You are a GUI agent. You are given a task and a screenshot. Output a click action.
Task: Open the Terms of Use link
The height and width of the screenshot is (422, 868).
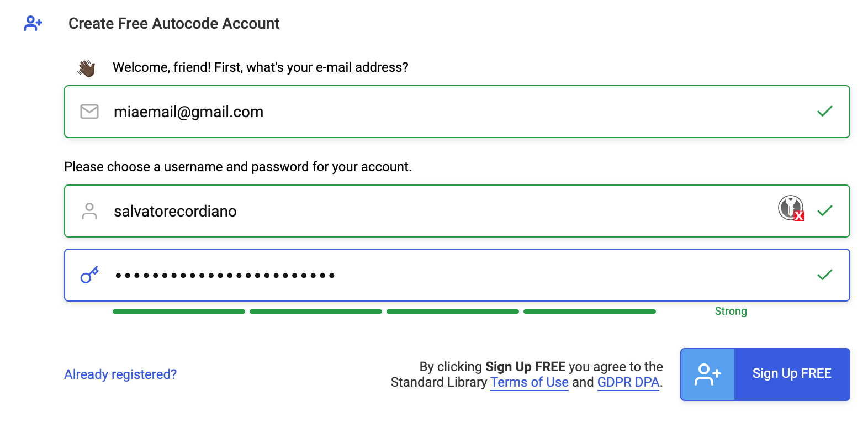point(530,382)
